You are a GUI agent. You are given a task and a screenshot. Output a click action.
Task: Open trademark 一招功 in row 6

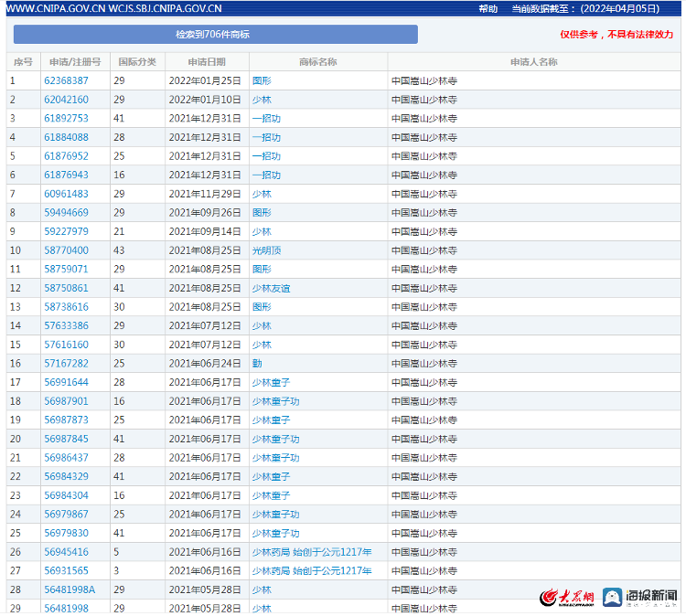point(266,175)
